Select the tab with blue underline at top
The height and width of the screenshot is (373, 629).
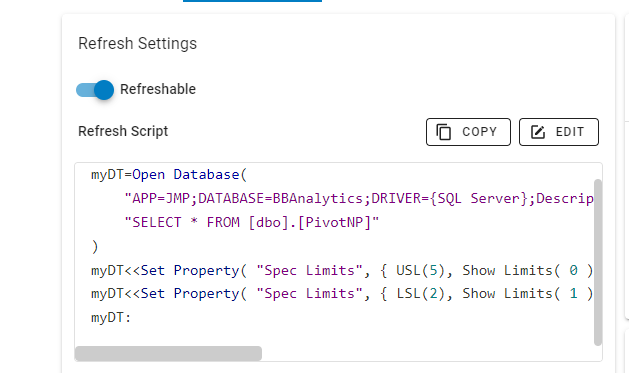point(252,1)
